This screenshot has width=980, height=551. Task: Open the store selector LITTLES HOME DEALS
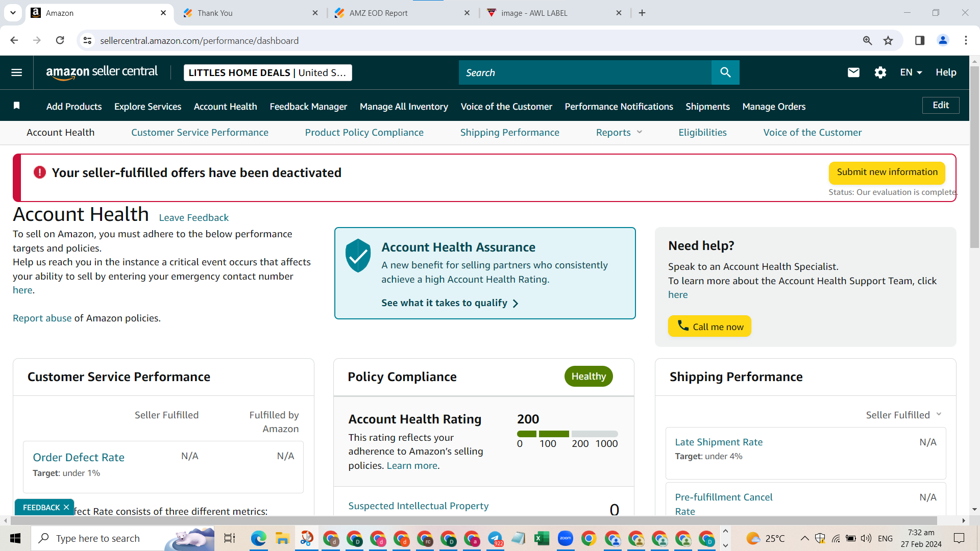[267, 72]
